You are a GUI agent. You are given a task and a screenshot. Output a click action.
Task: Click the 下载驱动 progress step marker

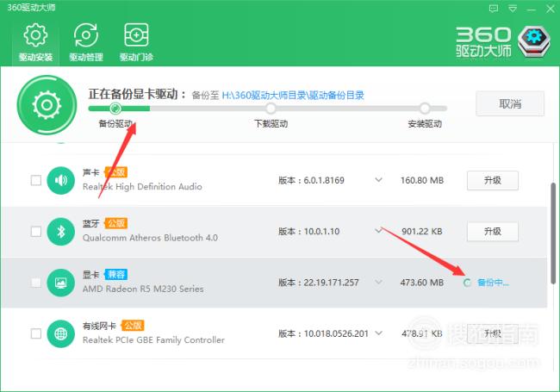coord(271,108)
